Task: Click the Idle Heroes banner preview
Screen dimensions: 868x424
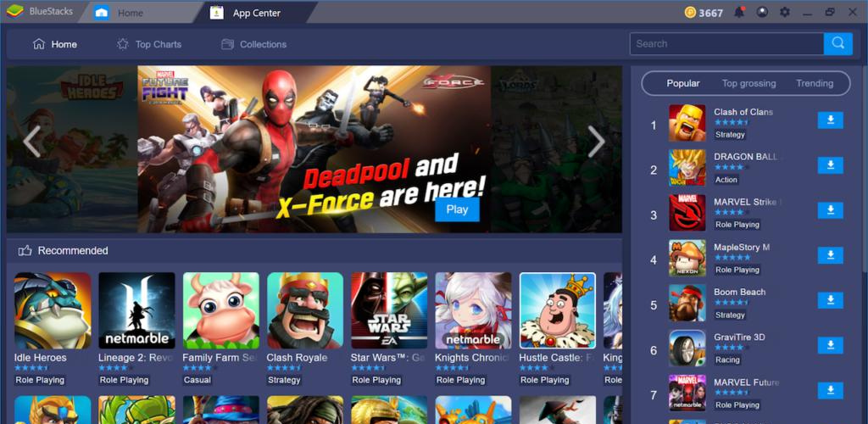Action: [72, 149]
